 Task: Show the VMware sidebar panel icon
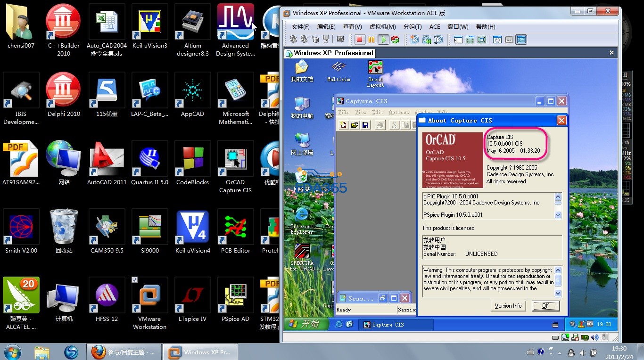pyautogui.click(x=458, y=40)
